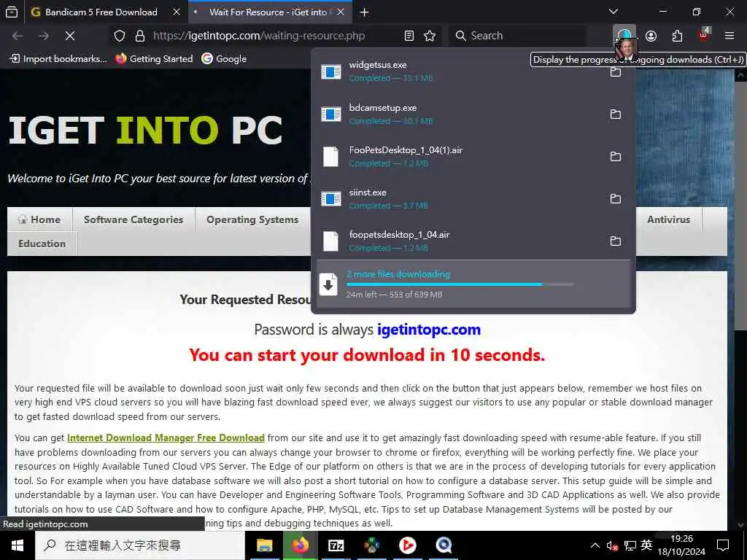Image resolution: width=747 pixels, height=560 pixels.
Task: Open the Firefox hamburger menu
Action: point(729,36)
